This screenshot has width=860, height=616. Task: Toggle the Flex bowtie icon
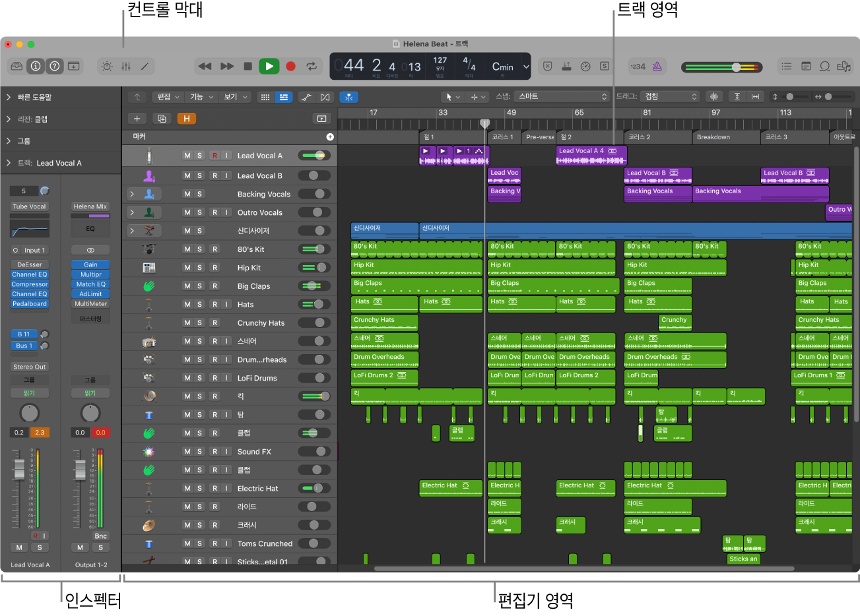click(x=325, y=97)
